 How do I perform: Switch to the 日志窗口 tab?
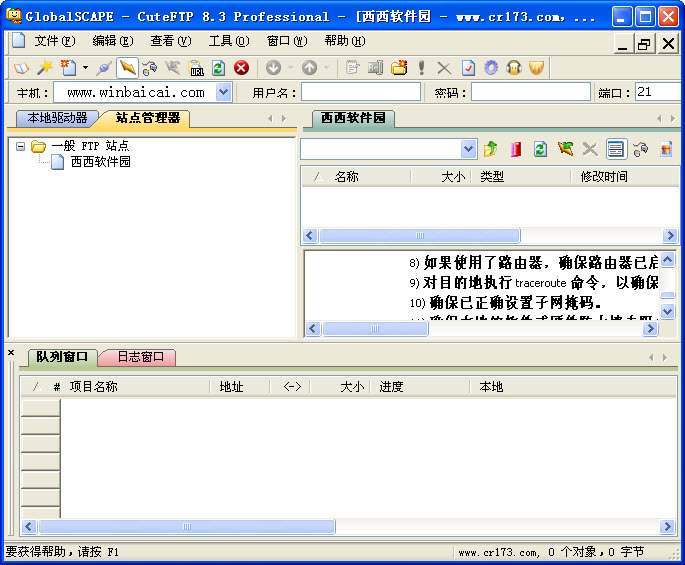[140, 357]
